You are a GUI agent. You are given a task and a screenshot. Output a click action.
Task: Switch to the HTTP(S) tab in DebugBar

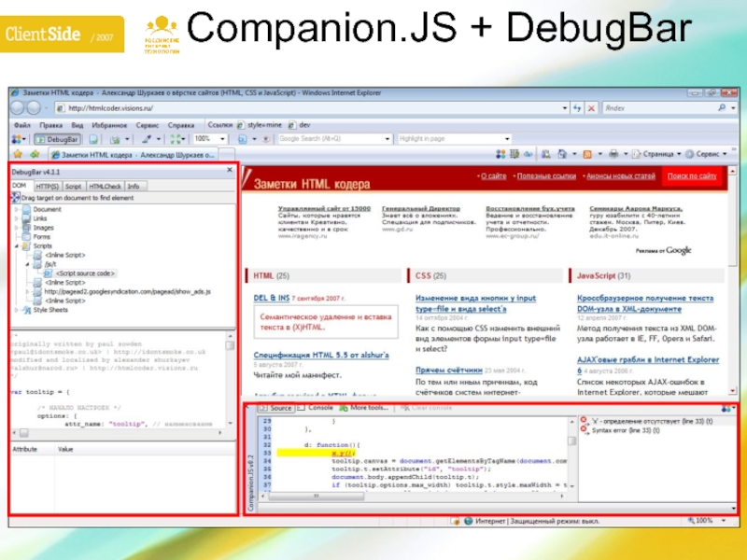(x=48, y=186)
